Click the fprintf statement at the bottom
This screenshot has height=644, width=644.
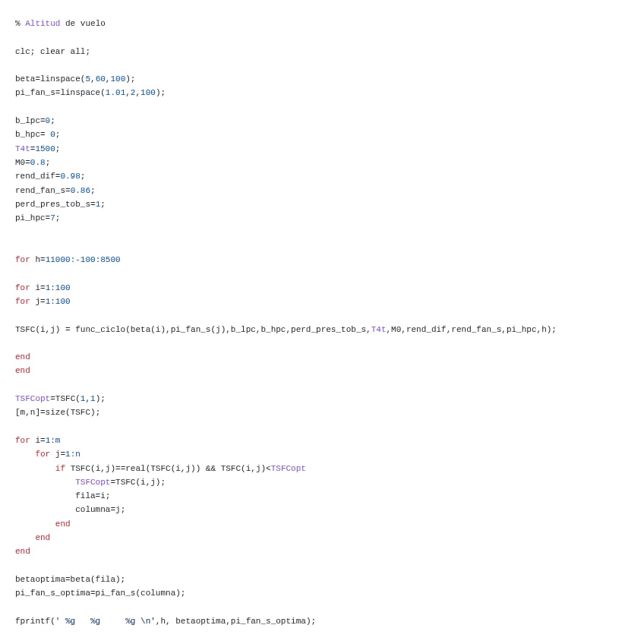coord(165,621)
